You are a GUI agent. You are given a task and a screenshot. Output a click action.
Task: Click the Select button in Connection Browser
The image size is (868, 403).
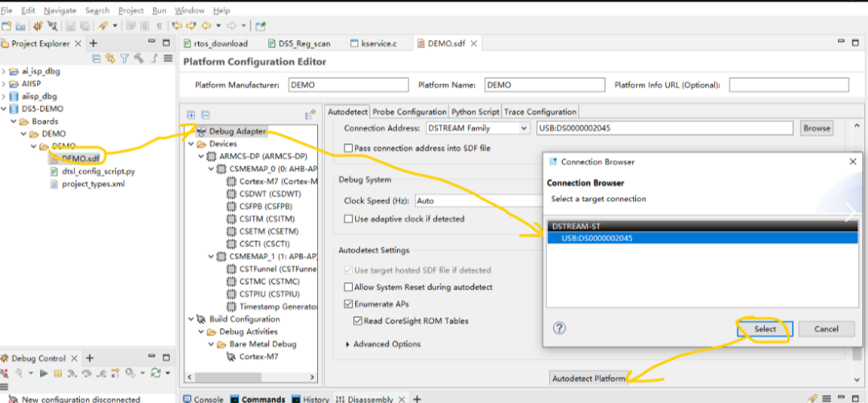pos(765,328)
